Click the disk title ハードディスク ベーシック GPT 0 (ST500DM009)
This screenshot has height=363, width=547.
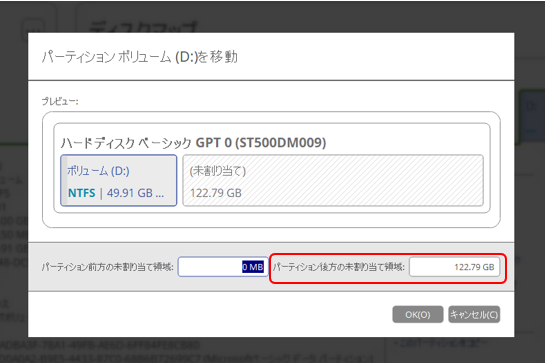193,143
